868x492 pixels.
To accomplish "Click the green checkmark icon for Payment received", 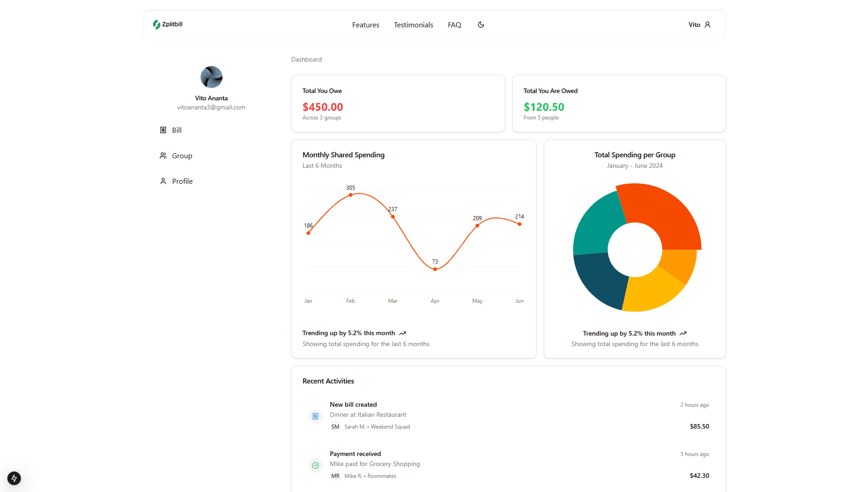I will [x=315, y=465].
